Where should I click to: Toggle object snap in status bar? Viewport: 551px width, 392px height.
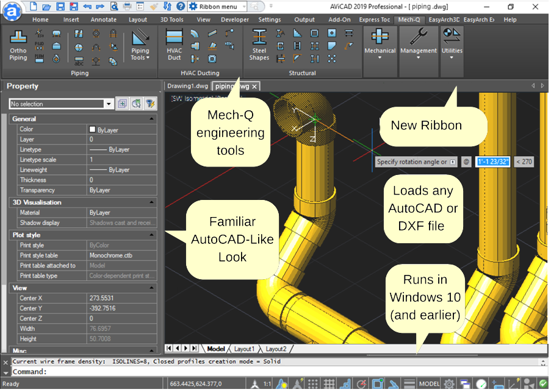[378, 384]
